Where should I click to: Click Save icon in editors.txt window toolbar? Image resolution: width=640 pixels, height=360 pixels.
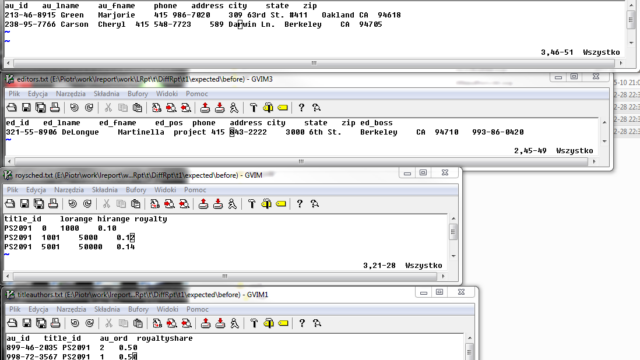point(26,108)
